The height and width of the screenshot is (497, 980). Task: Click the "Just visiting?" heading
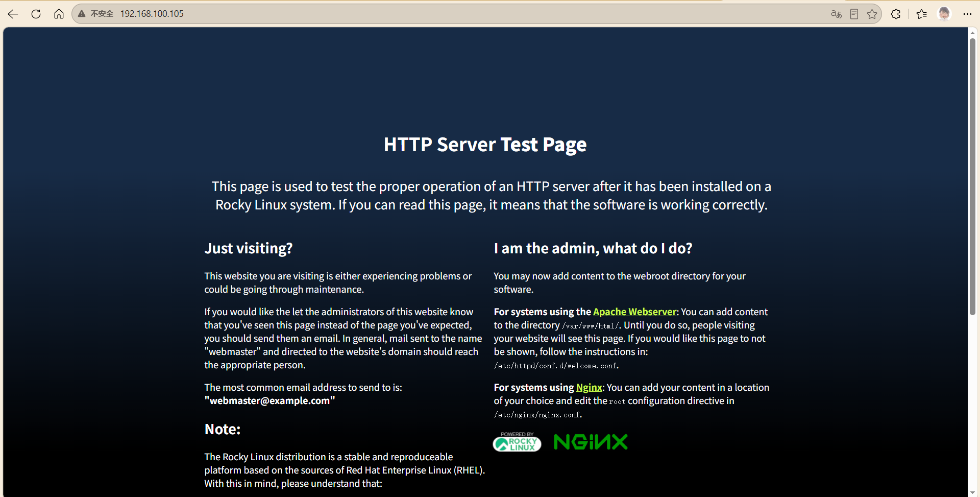[249, 248]
